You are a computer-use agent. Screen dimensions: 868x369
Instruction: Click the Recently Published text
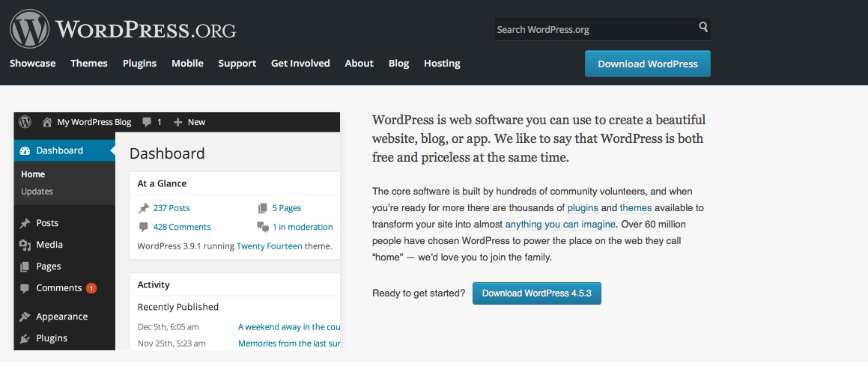pyautogui.click(x=178, y=307)
